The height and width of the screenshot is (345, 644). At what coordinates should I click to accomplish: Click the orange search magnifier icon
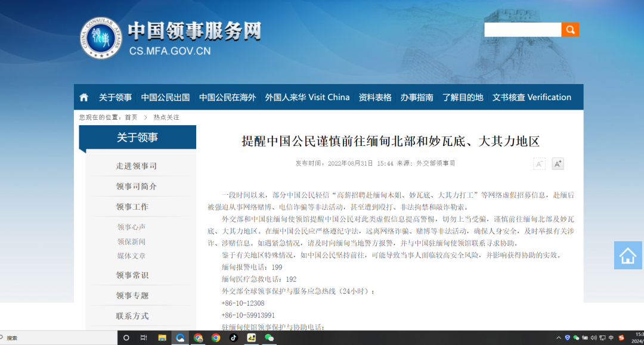570,29
